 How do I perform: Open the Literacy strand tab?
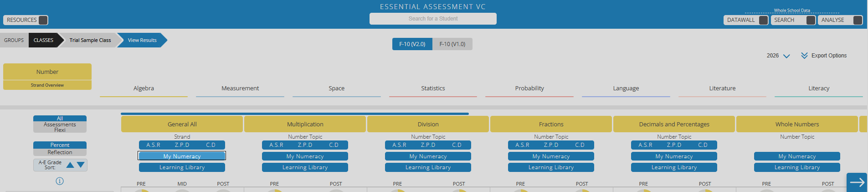tap(819, 88)
